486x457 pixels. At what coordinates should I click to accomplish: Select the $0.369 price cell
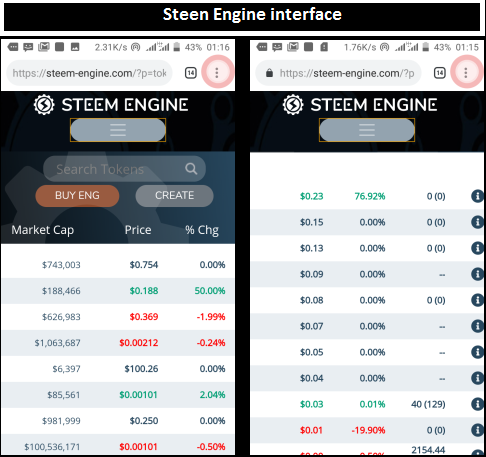(x=144, y=317)
